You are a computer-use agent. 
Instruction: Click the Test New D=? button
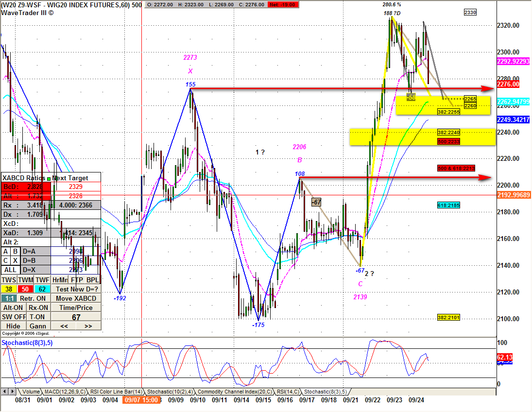(x=76, y=289)
